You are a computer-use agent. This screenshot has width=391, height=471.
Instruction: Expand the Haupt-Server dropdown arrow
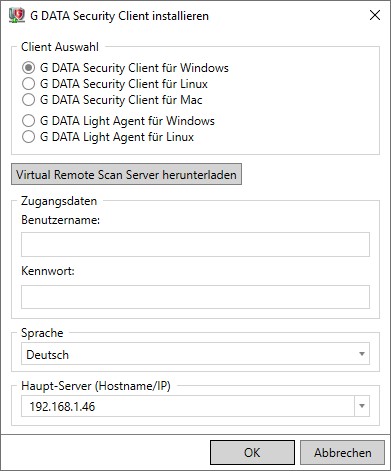tap(362, 406)
